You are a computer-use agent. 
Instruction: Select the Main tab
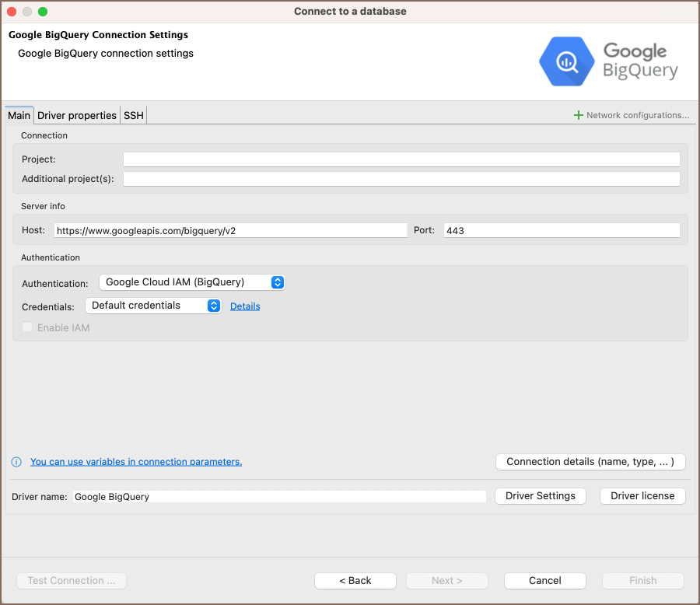tap(19, 115)
